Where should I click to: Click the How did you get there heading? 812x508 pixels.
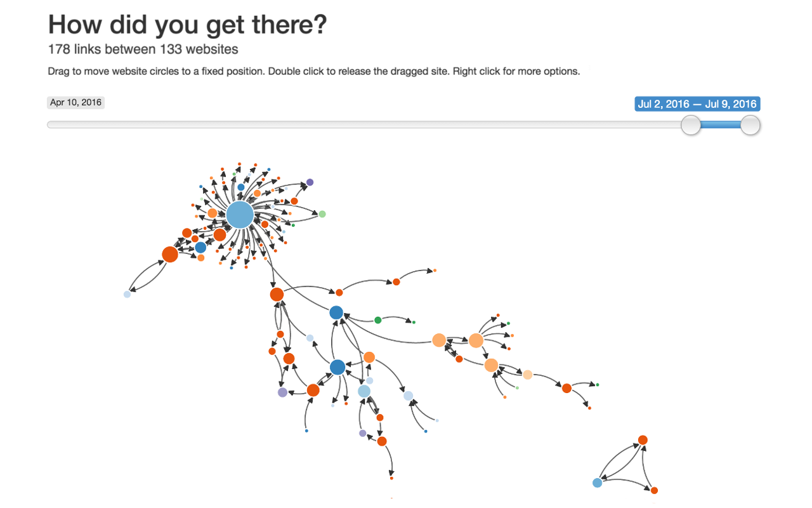[x=188, y=24]
